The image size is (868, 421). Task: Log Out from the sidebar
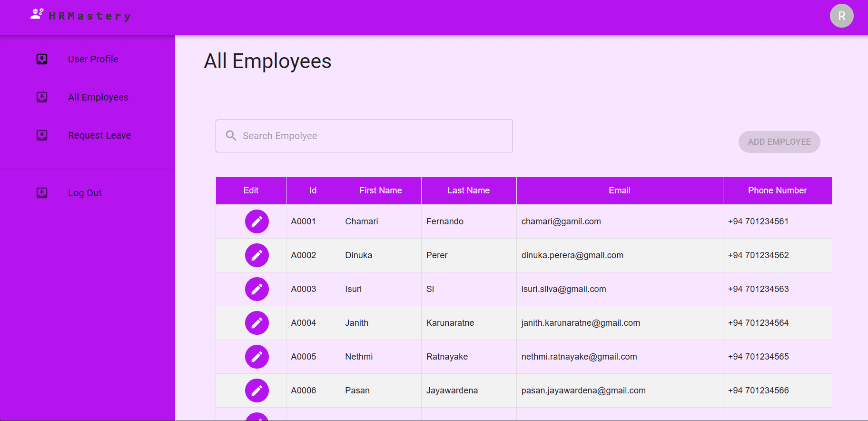click(85, 193)
